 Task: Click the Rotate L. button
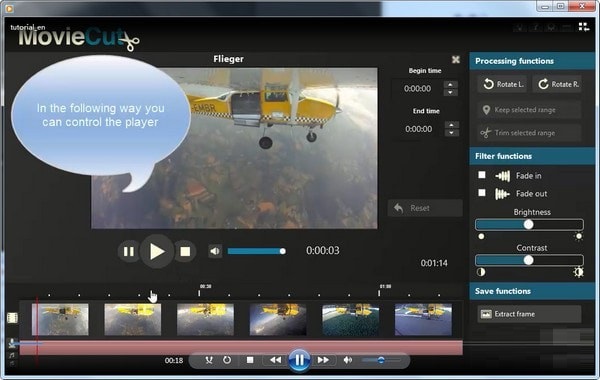point(502,84)
